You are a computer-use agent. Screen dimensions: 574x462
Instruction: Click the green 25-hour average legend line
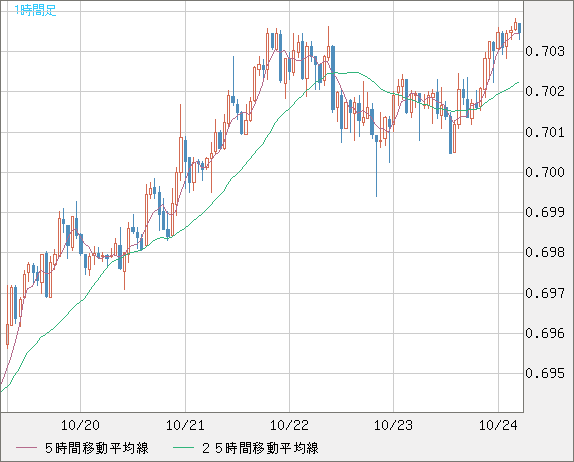pos(183,448)
